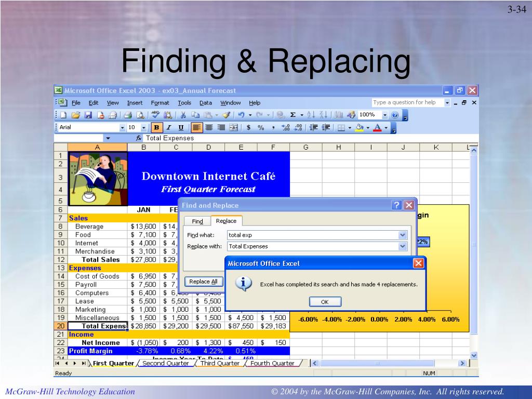Viewport: 532px width, 399px height.
Task: Apply Comma Style icon
Action: coord(273,128)
